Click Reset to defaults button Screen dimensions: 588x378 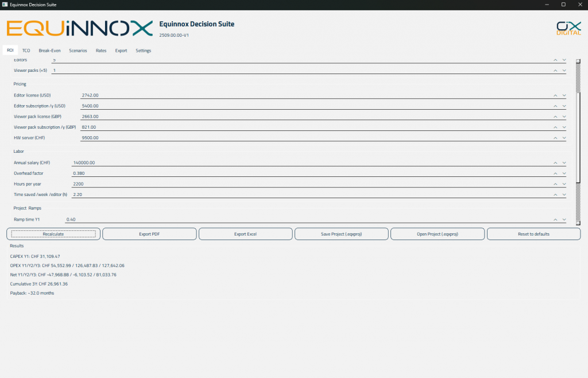(533, 234)
